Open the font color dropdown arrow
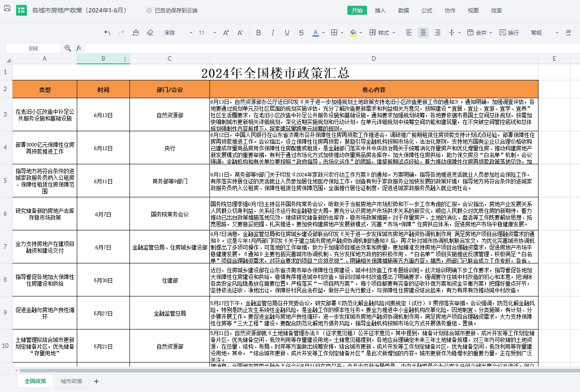 (x=323, y=33)
